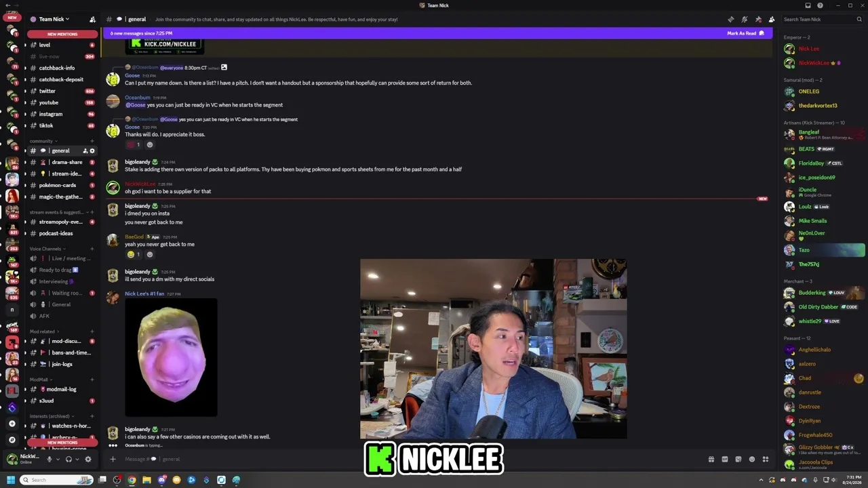The image size is (868, 488).
Task: Open the level channel
Action: pyautogui.click(x=61, y=45)
